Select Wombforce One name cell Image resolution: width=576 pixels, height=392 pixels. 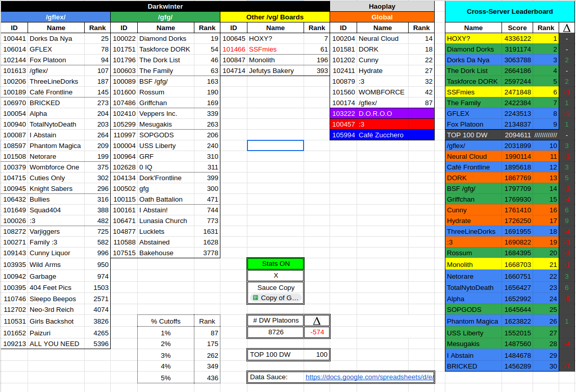56,167
